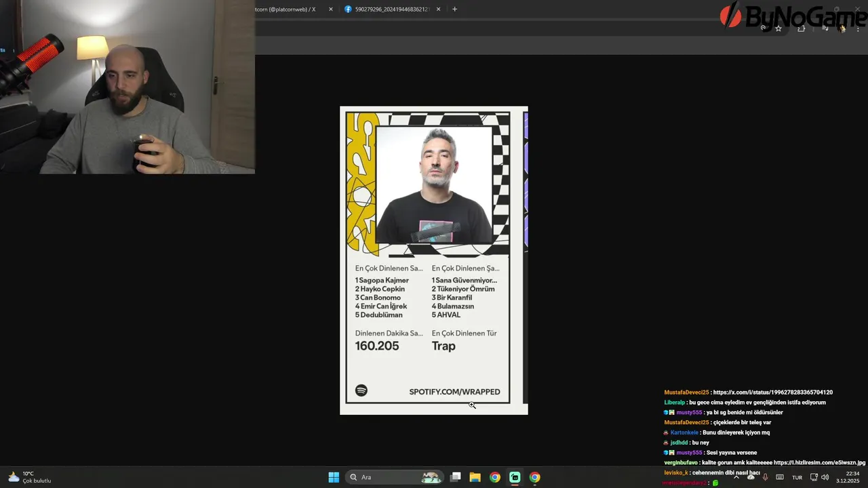Close the 590279296 image tab
This screenshot has height=488, width=868.
point(438,9)
